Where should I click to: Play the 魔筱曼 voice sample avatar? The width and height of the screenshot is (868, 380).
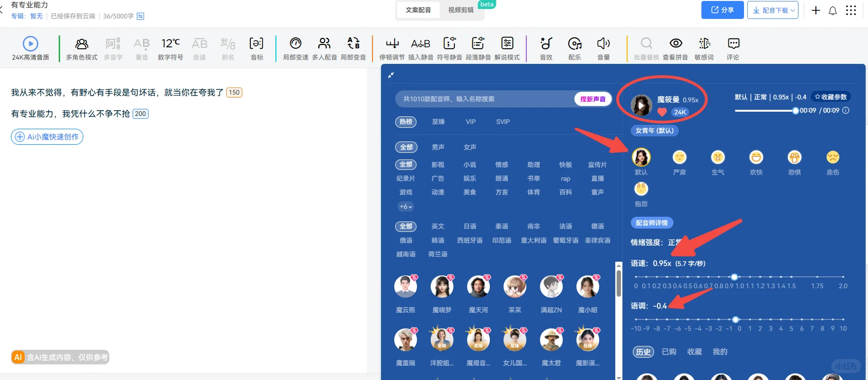click(641, 105)
